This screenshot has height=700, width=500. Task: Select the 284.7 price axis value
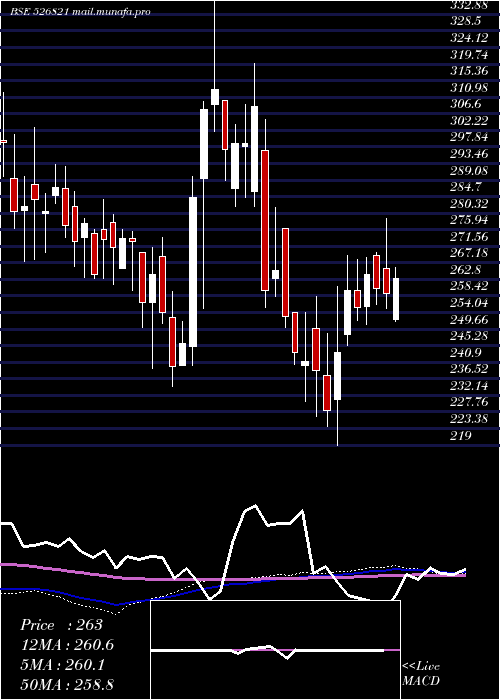tap(466, 187)
